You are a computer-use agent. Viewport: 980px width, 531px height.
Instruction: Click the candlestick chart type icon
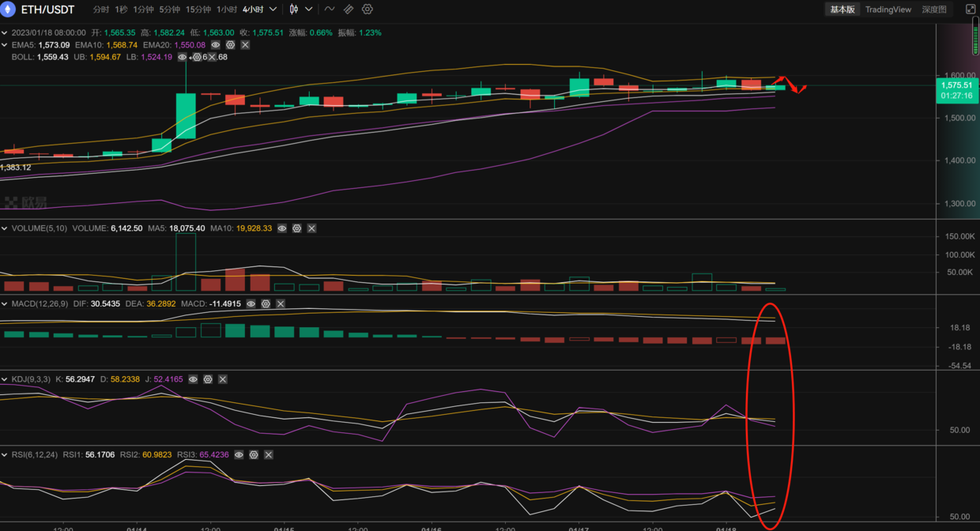point(294,9)
